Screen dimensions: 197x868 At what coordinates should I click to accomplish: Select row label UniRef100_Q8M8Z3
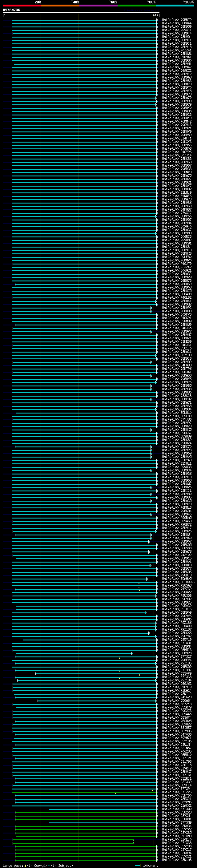click(177, 426)
